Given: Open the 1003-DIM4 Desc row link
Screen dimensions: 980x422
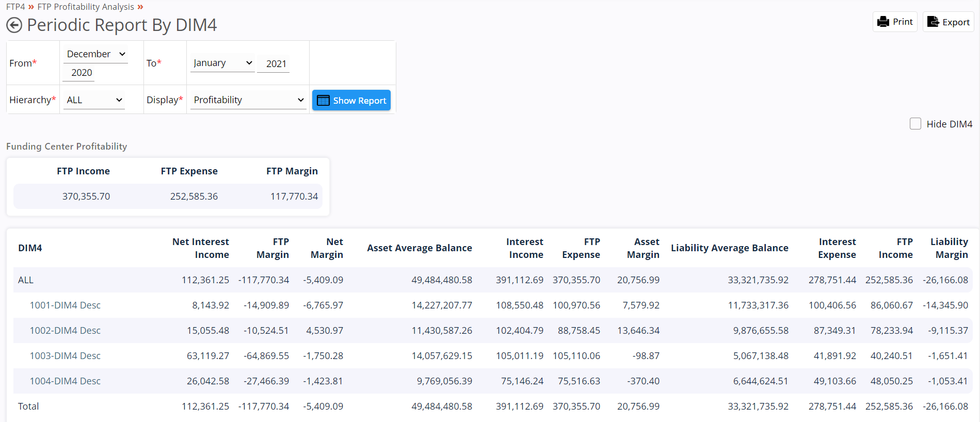Looking at the screenshot, I should [x=65, y=356].
